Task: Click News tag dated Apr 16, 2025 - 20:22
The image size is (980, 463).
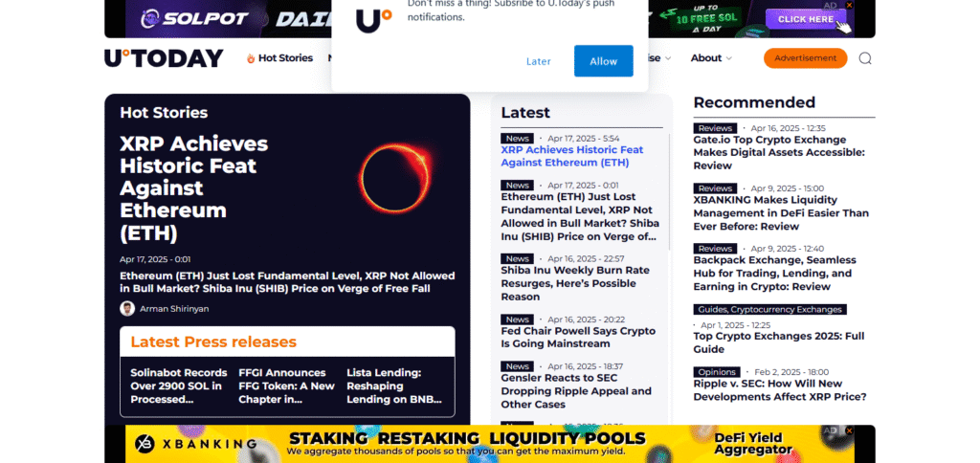Action: point(517,320)
